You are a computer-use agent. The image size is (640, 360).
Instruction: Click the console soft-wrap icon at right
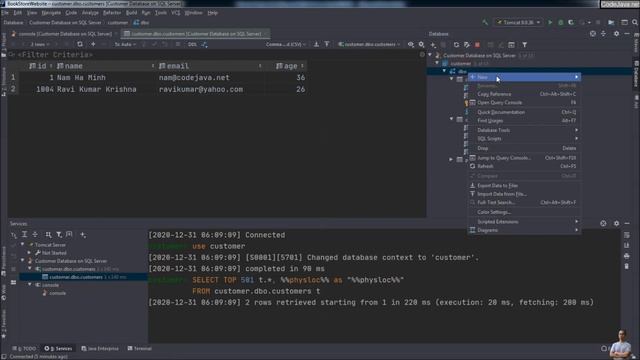click(x=627, y=235)
